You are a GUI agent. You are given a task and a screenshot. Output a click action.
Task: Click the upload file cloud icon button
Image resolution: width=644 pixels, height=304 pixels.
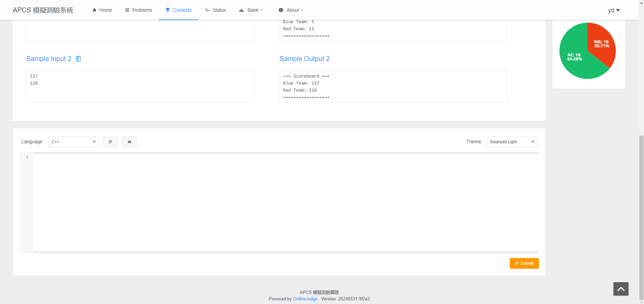click(x=129, y=142)
